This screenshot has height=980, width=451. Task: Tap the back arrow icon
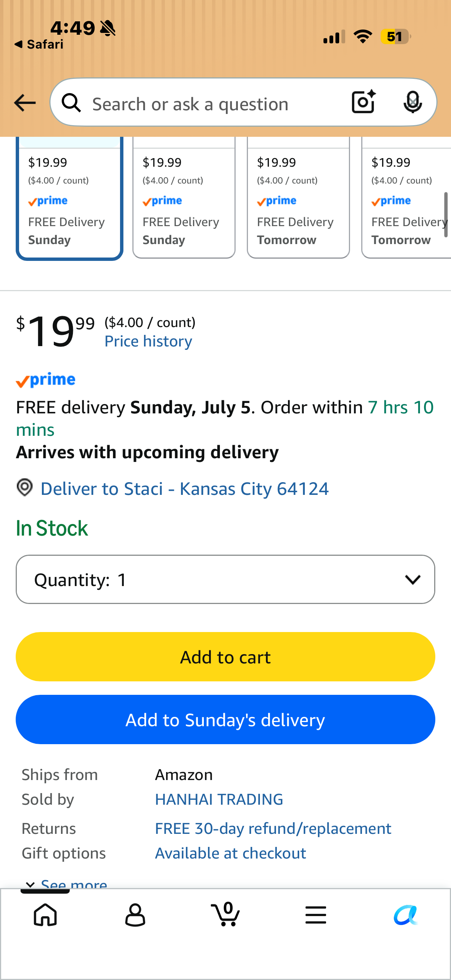tap(25, 103)
